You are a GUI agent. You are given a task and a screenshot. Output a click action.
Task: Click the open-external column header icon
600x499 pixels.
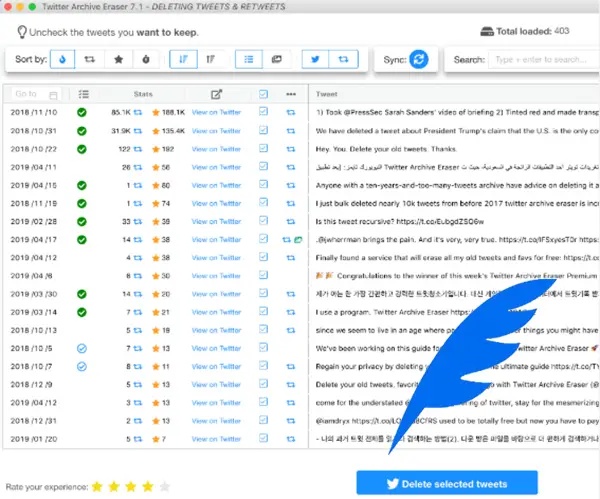217,94
